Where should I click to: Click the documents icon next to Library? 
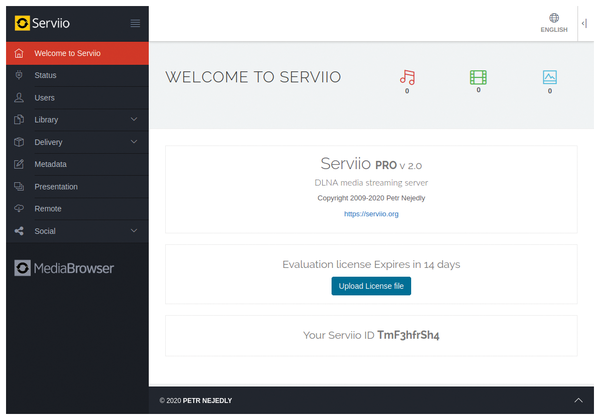click(x=19, y=120)
